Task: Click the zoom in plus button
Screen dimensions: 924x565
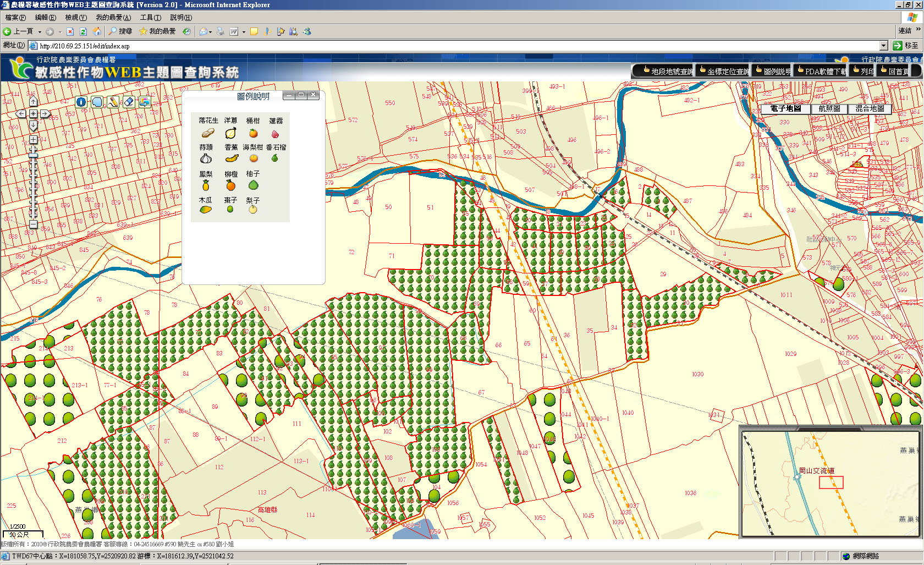Action: pyautogui.click(x=33, y=140)
